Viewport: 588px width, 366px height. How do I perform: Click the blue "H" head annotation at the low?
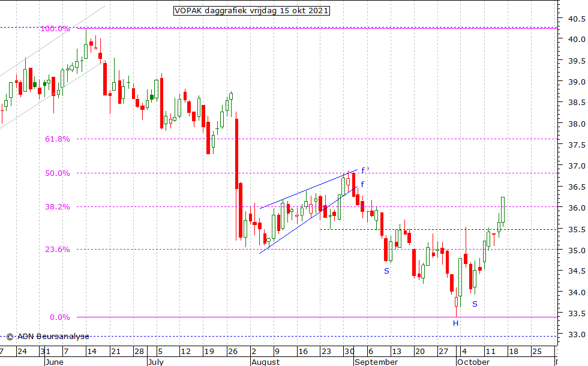coord(455,323)
